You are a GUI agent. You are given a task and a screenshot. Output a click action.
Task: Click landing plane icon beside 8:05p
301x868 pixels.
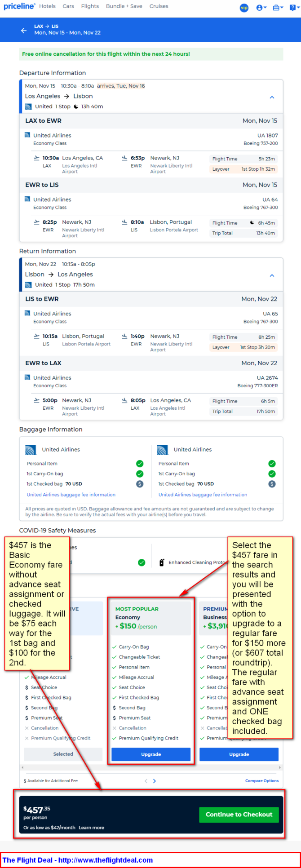pos(124,400)
